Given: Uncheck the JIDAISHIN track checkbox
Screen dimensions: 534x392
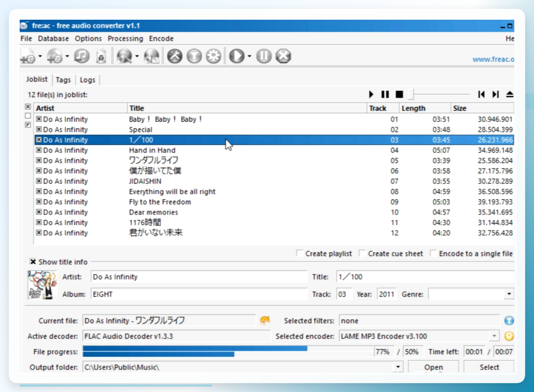Looking at the screenshot, I should [x=39, y=181].
